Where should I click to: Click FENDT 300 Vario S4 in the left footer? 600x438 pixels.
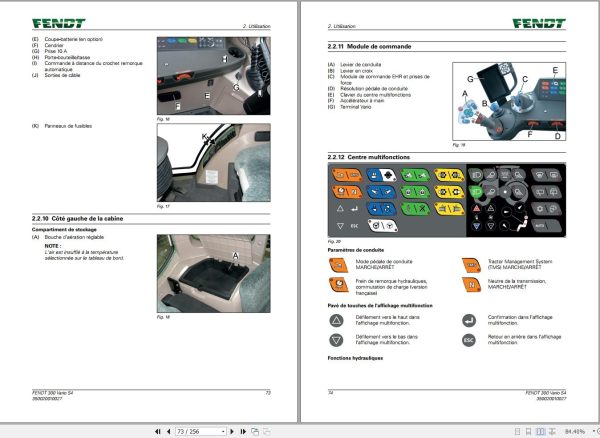point(53,393)
